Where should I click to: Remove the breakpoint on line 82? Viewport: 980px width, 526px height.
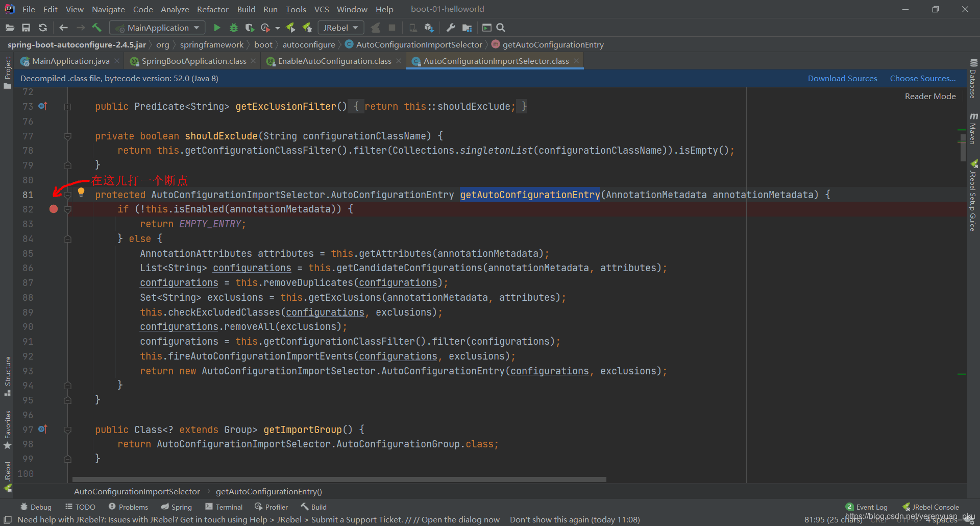[54, 209]
